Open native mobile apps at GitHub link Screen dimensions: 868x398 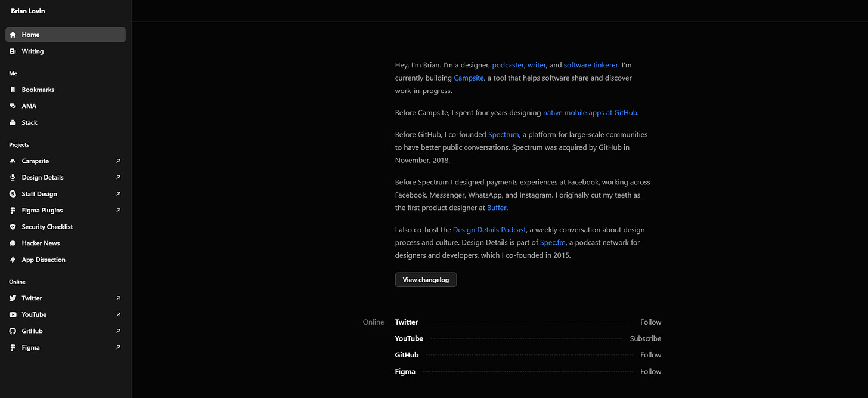(590, 113)
